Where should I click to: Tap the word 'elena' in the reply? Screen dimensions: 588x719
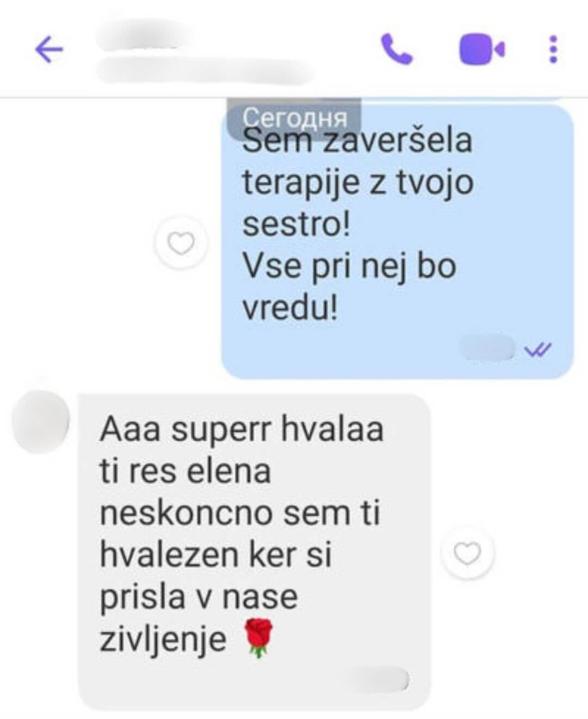(x=228, y=471)
